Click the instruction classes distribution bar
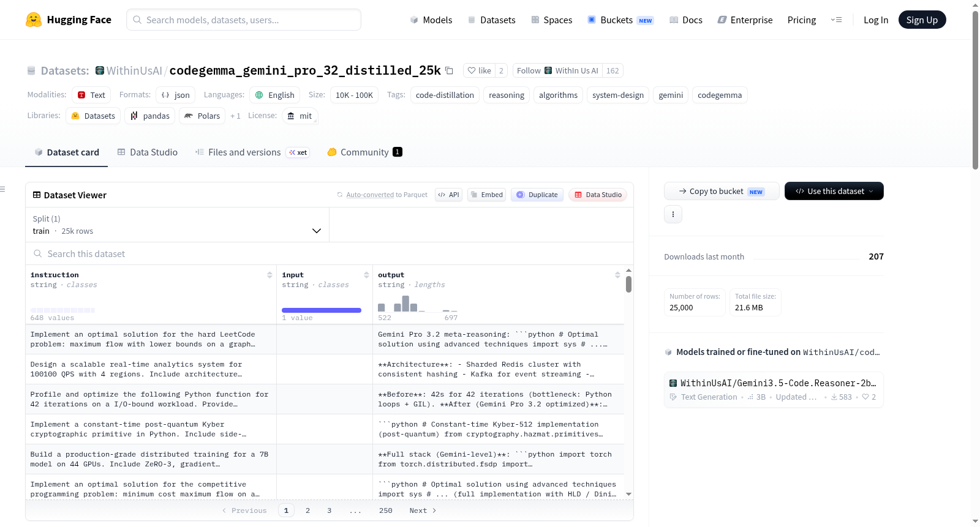Viewport: 980px width, 527px height. point(62,310)
